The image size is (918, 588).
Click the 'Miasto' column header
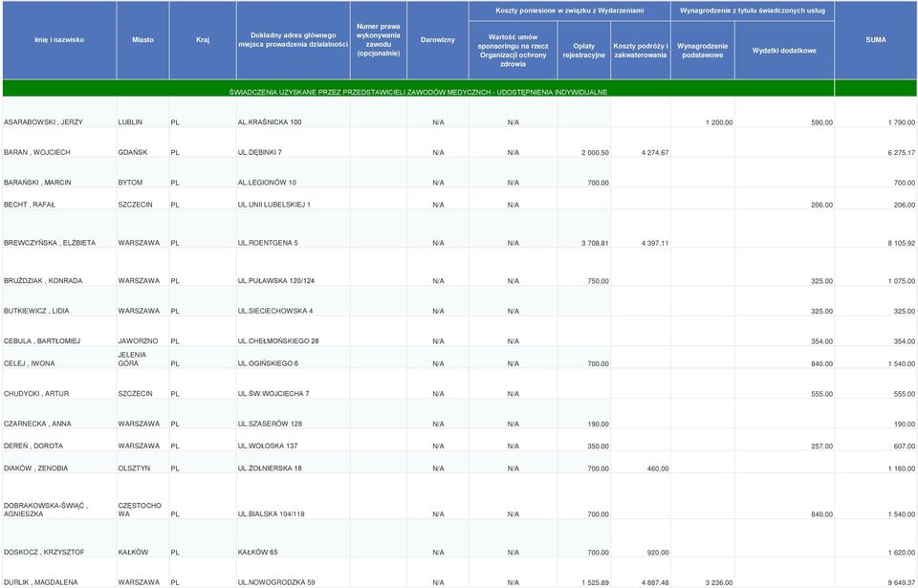coord(142,40)
